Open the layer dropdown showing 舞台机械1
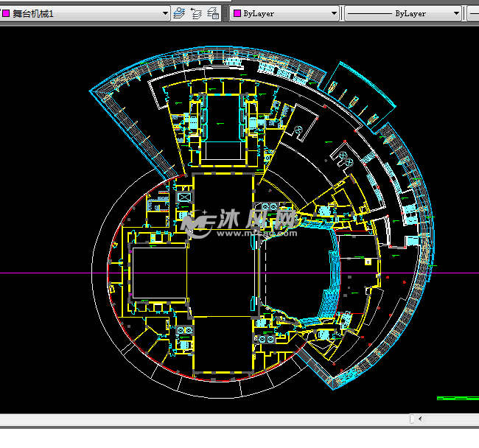Image resolution: width=479 pixels, height=448 pixels. [85, 14]
